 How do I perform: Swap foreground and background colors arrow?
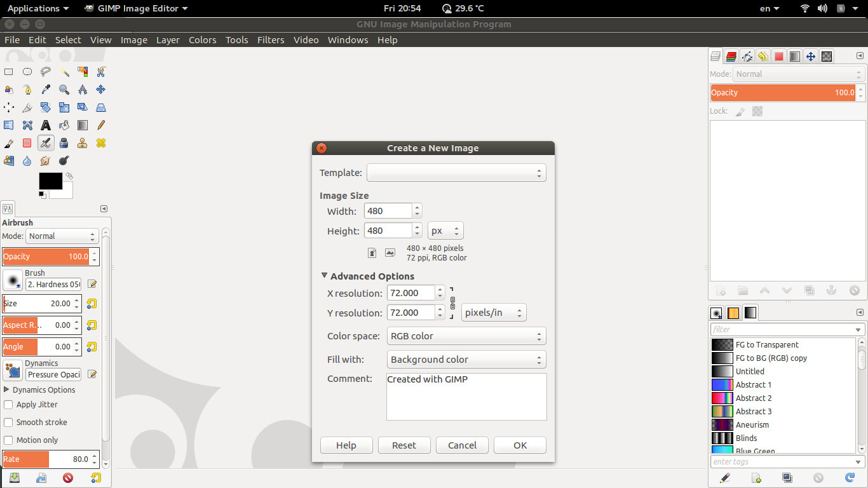(69, 176)
